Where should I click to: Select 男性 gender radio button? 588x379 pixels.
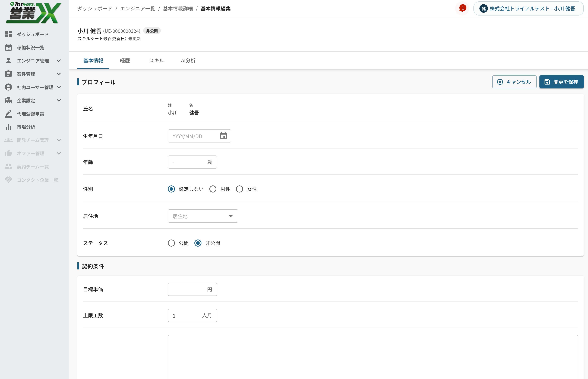[213, 189]
